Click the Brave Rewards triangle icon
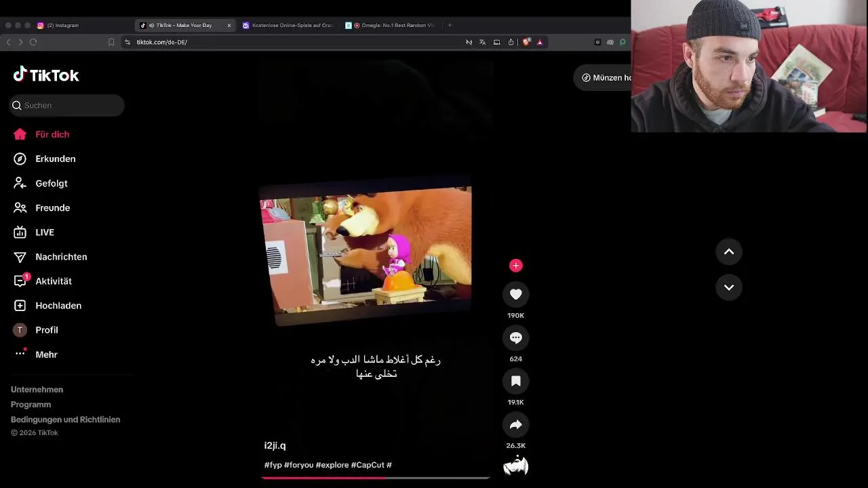The image size is (868, 488). pyautogui.click(x=540, y=42)
